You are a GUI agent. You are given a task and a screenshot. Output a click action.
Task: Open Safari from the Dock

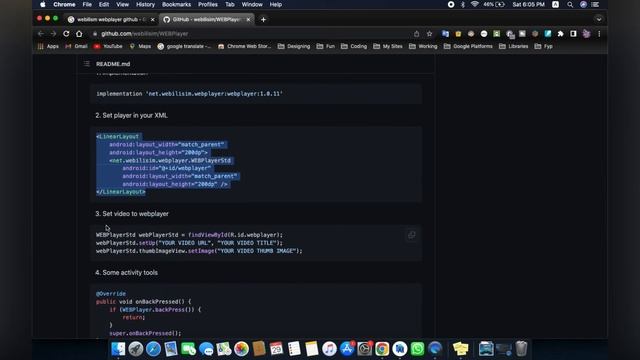tap(153, 349)
